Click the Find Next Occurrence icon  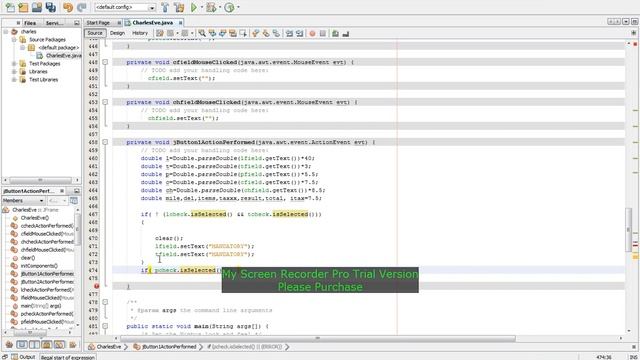[223, 33]
